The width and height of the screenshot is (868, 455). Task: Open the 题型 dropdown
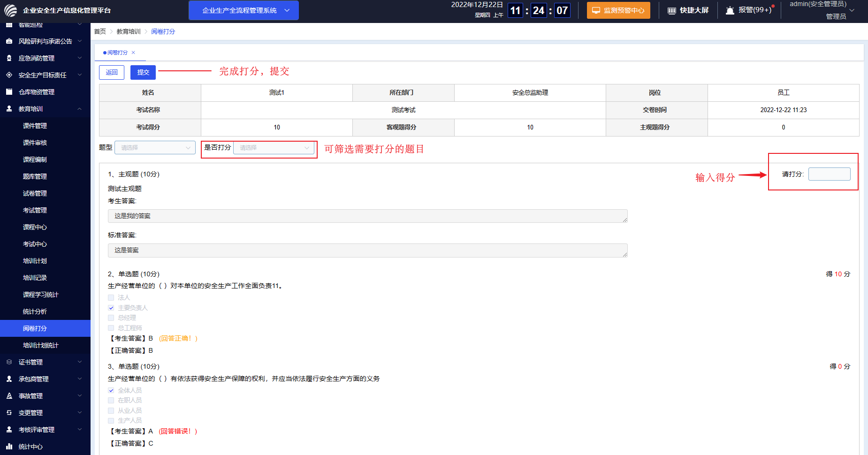pyautogui.click(x=155, y=148)
